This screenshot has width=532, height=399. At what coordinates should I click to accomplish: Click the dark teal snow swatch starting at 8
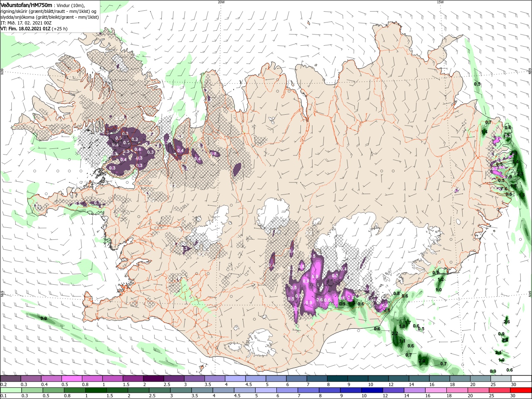pyautogui.click(x=337, y=379)
